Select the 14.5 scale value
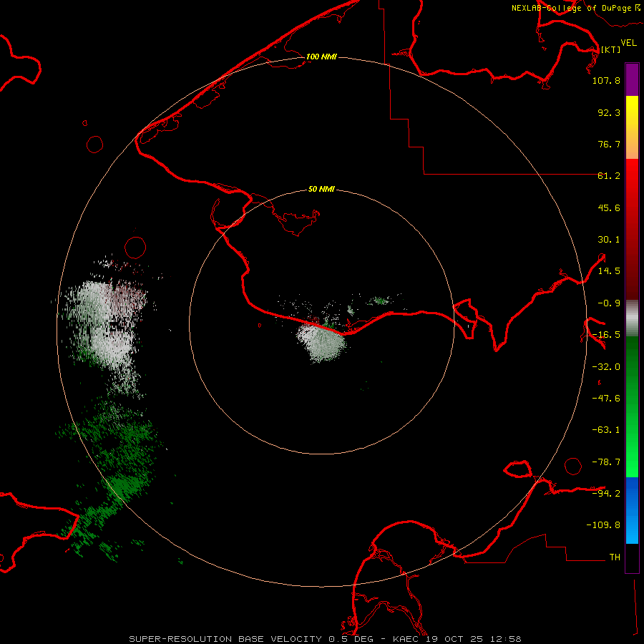This screenshot has height=644, width=644. pyautogui.click(x=609, y=271)
